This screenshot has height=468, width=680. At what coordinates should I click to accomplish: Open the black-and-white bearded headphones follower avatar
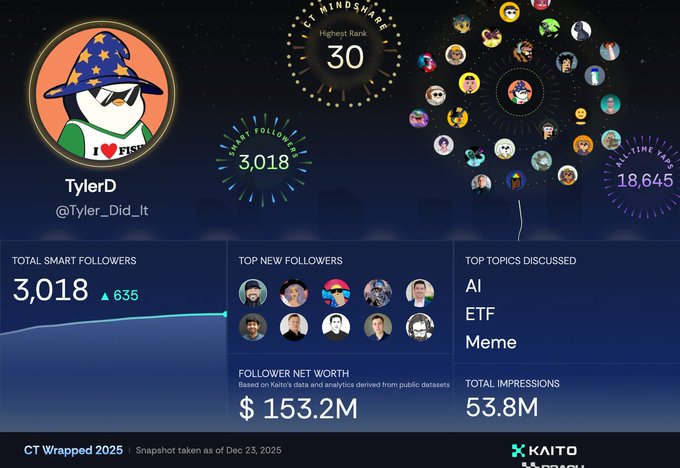420,327
